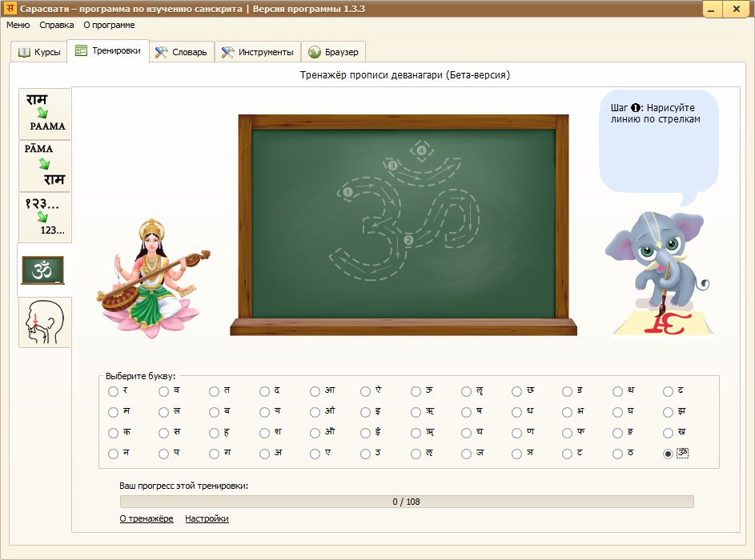Open the Настройки link

(x=207, y=518)
